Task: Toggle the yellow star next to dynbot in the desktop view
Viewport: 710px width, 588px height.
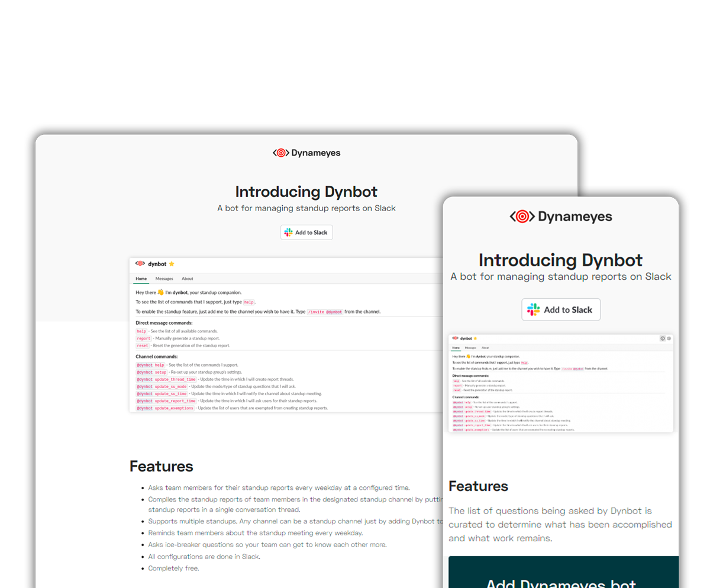Action: [172, 264]
